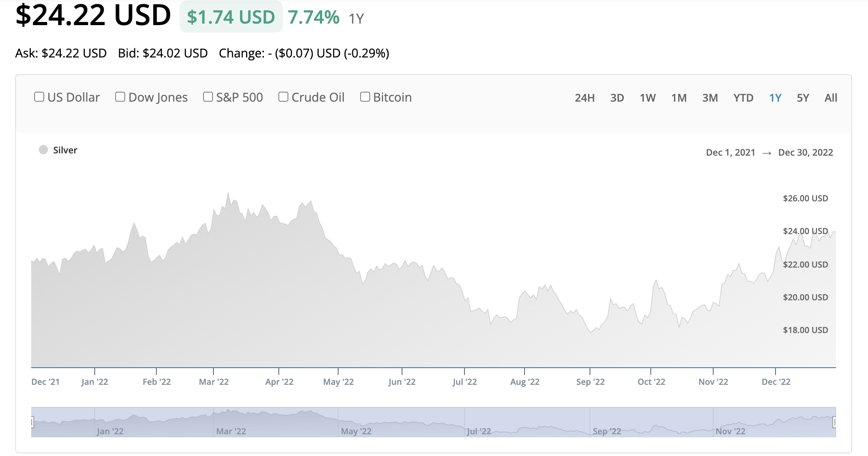868x456 pixels.
Task: Enable the US Dollar comparison checkbox
Action: click(39, 97)
